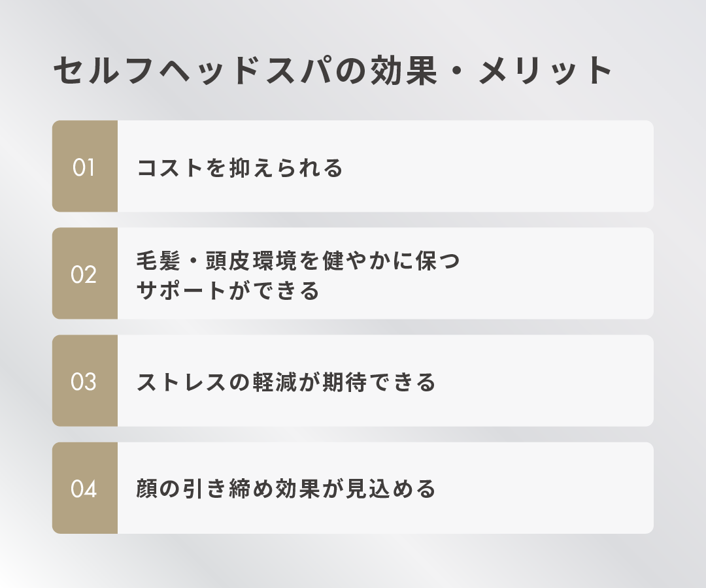Click 見込める in item 04
Screen dimensions: 706x588
[x=390, y=489]
